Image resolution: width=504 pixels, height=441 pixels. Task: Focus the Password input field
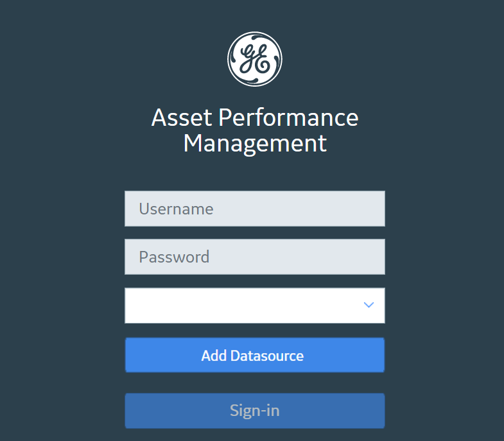pos(255,257)
